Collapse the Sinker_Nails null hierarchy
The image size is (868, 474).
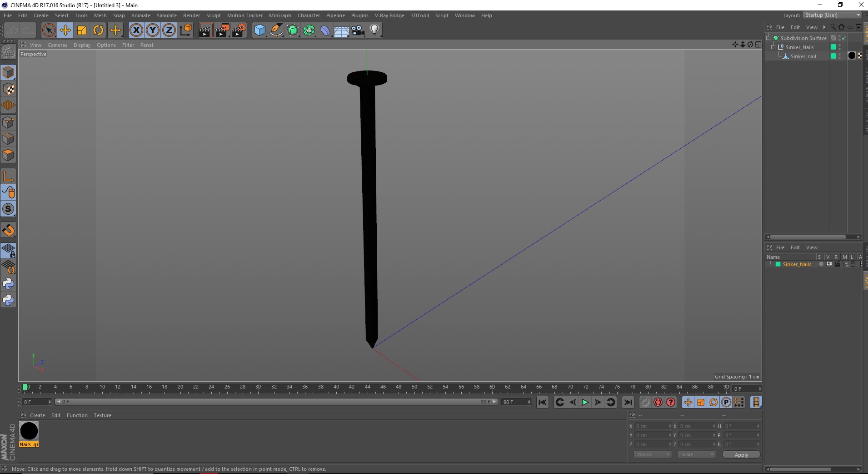[x=773, y=47]
